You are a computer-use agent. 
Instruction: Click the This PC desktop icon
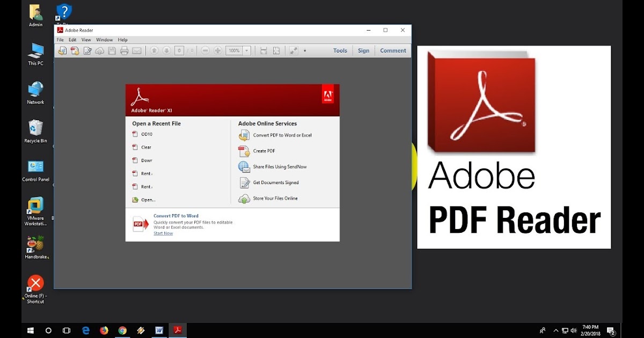(36, 55)
